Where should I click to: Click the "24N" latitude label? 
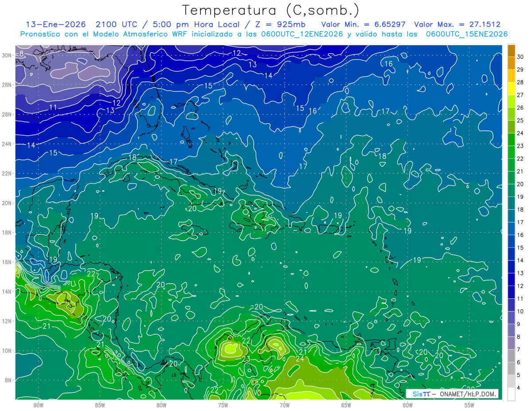coord(7,144)
